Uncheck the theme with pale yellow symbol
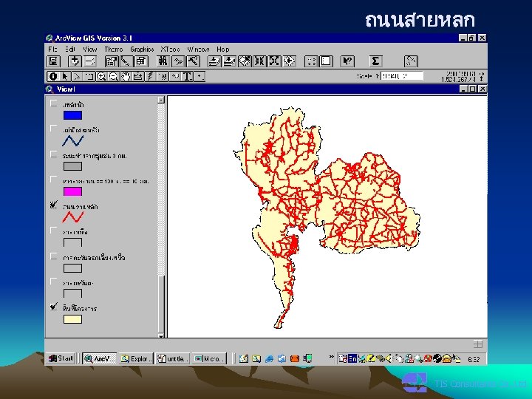532x399 pixels. point(53,307)
